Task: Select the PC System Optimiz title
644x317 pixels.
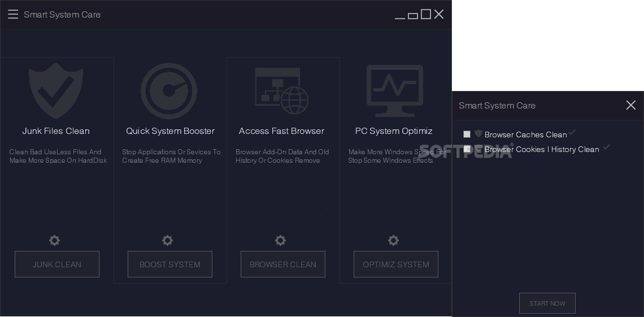Action: (x=394, y=131)
